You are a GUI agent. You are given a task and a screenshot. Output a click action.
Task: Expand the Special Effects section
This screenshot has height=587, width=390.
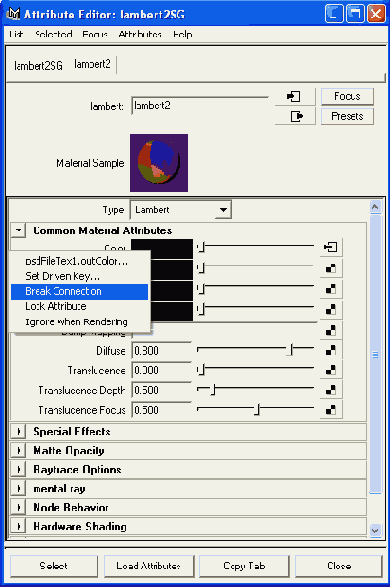[18, 432]
